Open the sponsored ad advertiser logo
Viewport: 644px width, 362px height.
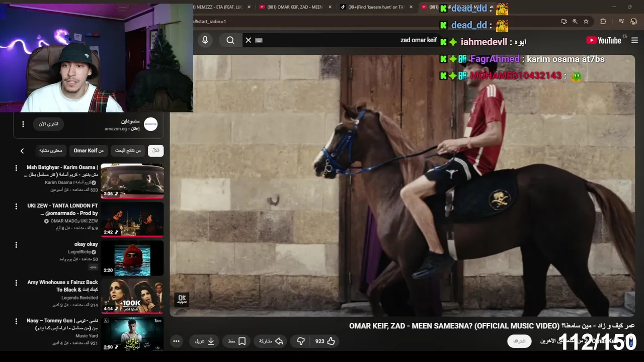151,124
